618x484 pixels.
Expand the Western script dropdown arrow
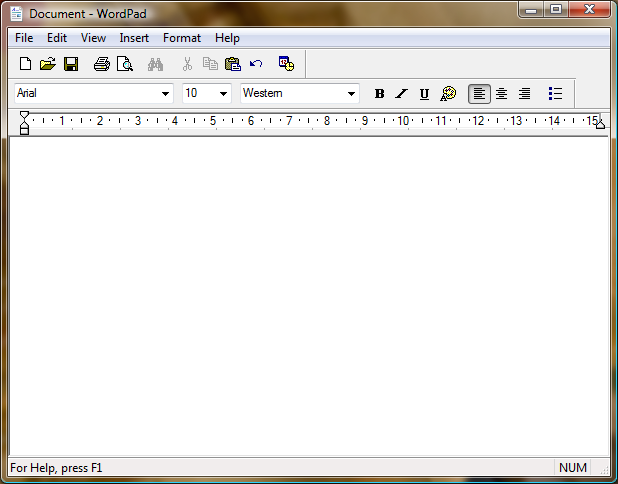(x=351, y=94)
